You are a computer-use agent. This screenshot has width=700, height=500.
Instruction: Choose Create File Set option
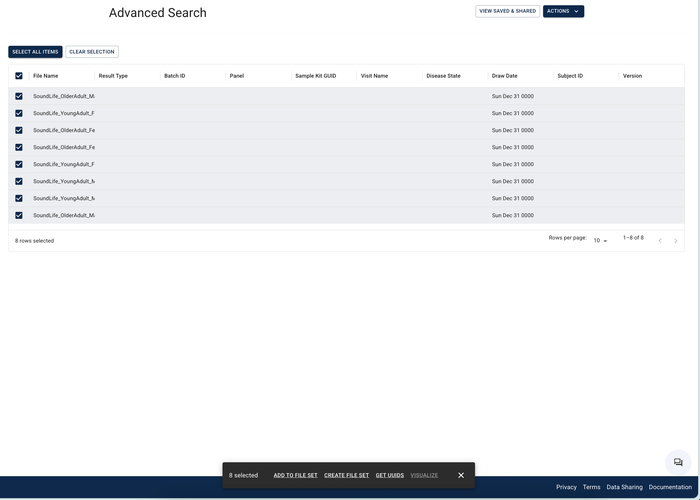coord(346,475)
